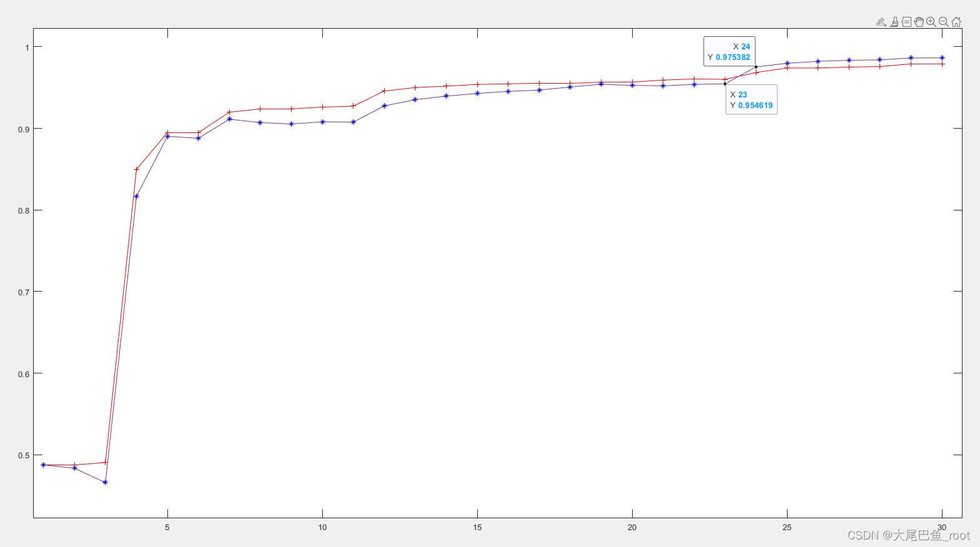Enable the Data Tips tool

[906, 22]
